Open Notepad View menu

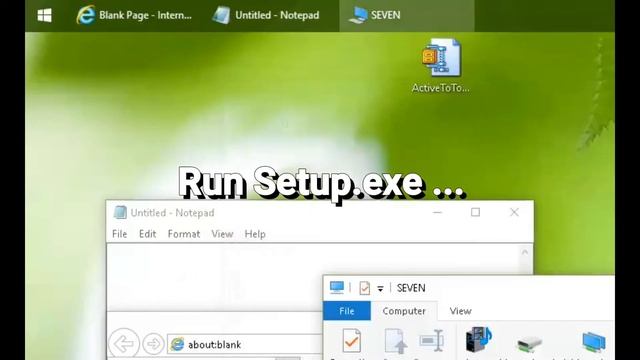(x=222, y=234)
